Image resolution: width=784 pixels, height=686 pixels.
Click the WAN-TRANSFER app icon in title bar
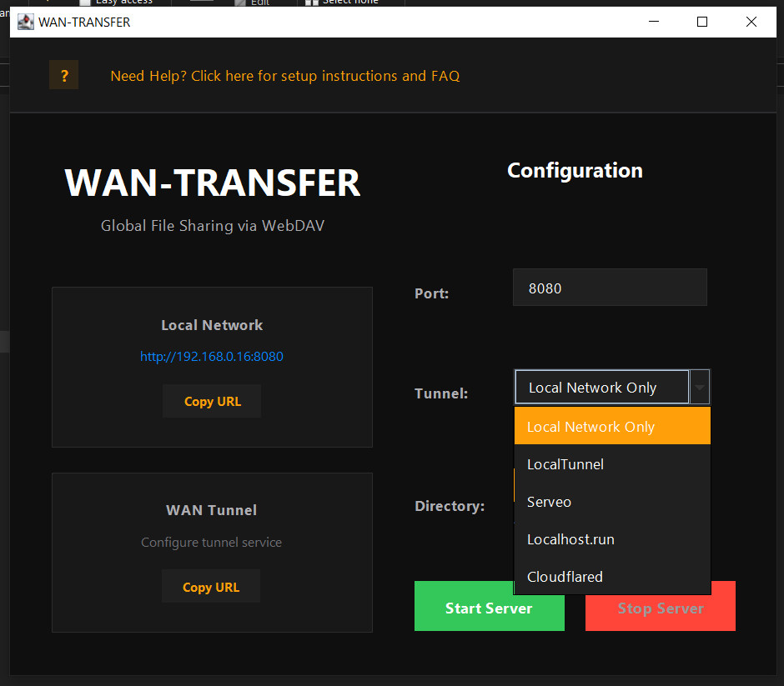pyautogui.click(x=26, y=22)
